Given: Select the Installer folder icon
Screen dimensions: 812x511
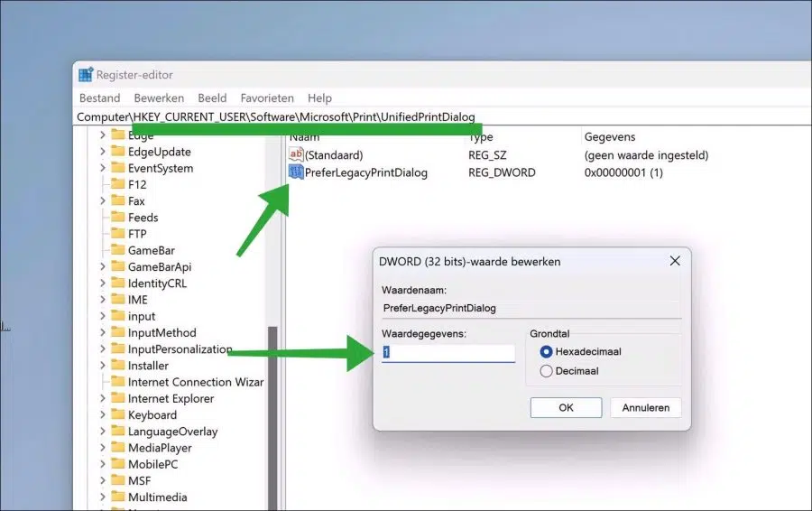Looking at the screenshot, I should 118,366.
